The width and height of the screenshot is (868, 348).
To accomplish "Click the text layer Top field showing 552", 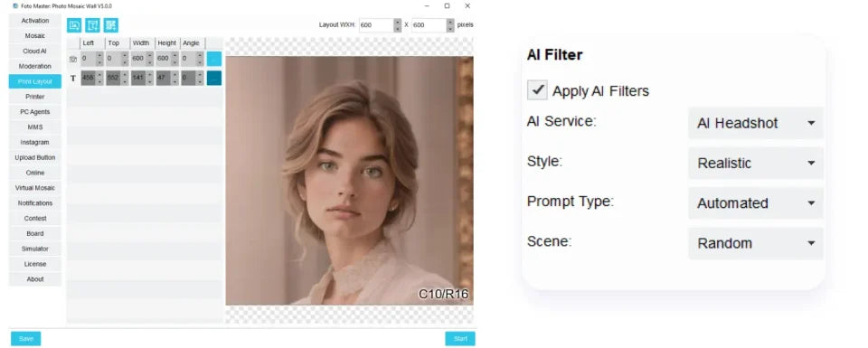I will point(113,78).
